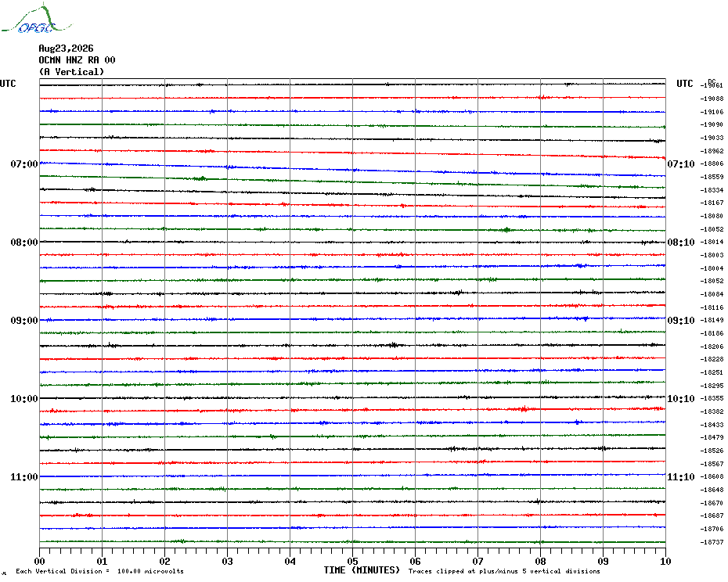728x582 pixels.
Task: Click the Each Vertical Division scale note
Action: coord(100,571)
